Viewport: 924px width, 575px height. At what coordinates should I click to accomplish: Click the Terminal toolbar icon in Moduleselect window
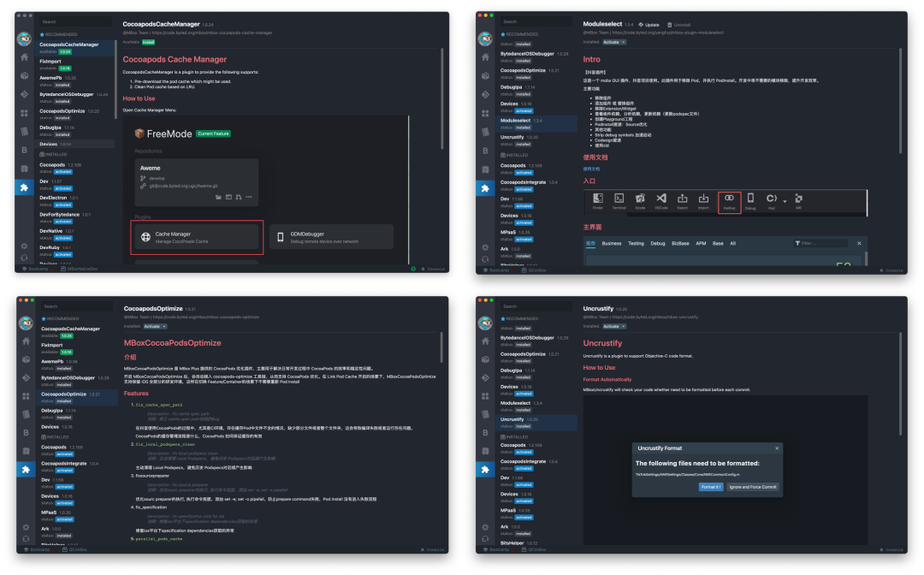tap(619, 201)
